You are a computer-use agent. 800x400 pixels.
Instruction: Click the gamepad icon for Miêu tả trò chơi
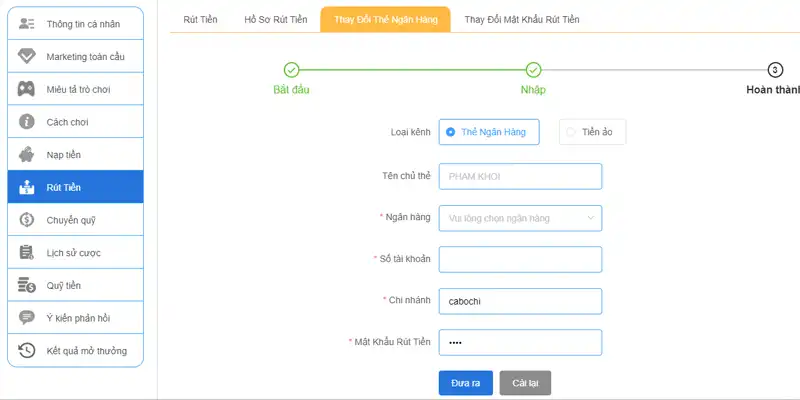pos(27,89)
